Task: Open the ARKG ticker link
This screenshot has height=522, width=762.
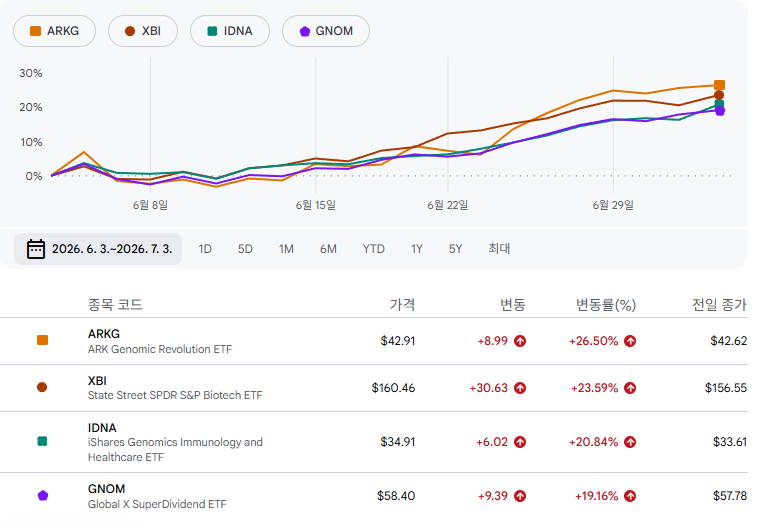Action: point(104,334)
